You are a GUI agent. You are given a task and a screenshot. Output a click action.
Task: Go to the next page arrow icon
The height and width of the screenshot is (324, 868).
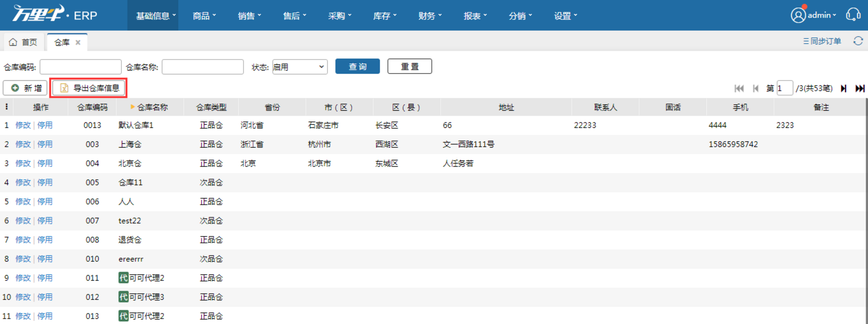(x=843, y=88)
